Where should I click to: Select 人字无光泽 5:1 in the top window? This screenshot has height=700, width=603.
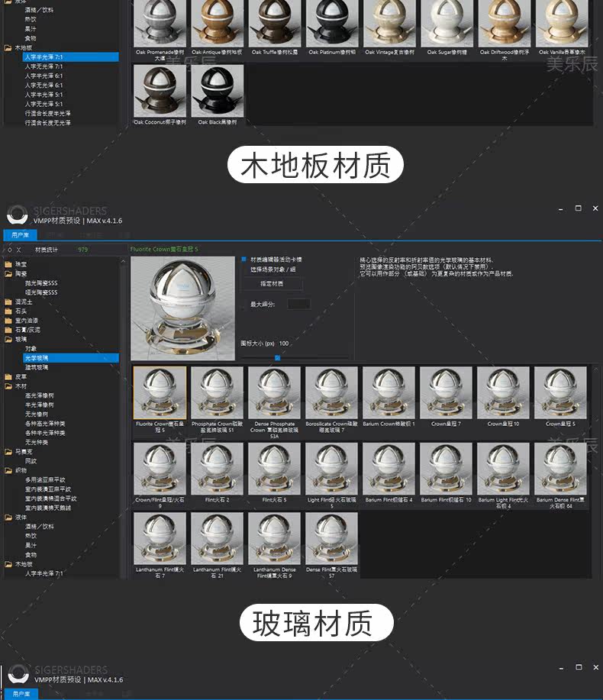point(44,104)
